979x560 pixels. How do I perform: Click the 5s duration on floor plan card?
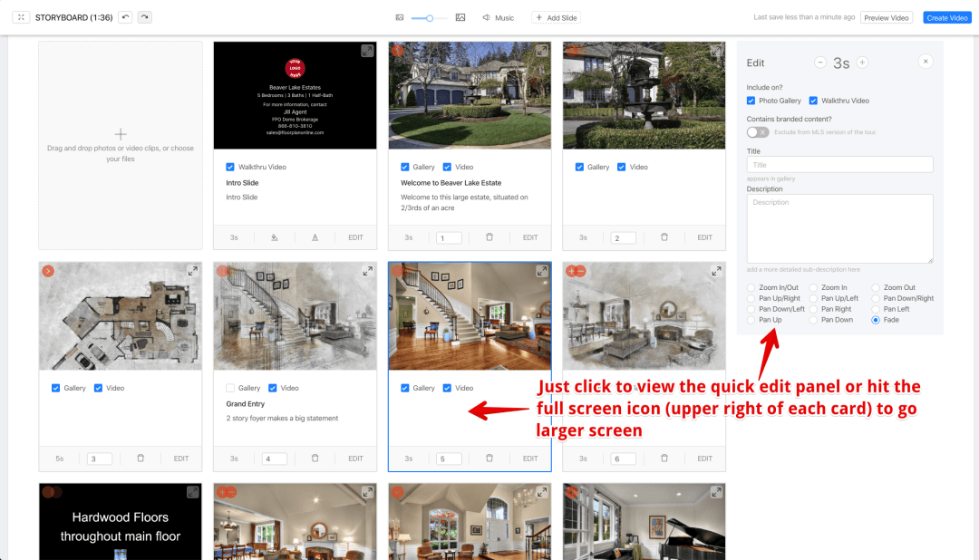click(x=59, y=459)
